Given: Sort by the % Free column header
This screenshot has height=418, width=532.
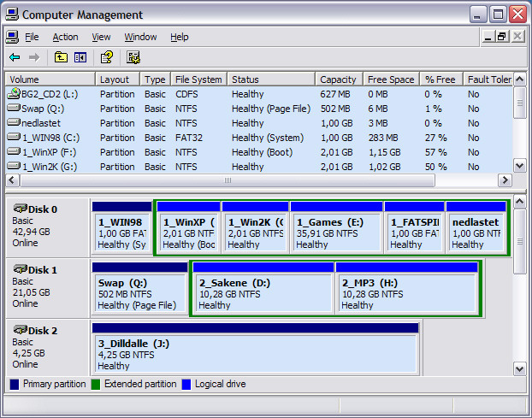Looking at the screenshot, I should coord(441,79).
